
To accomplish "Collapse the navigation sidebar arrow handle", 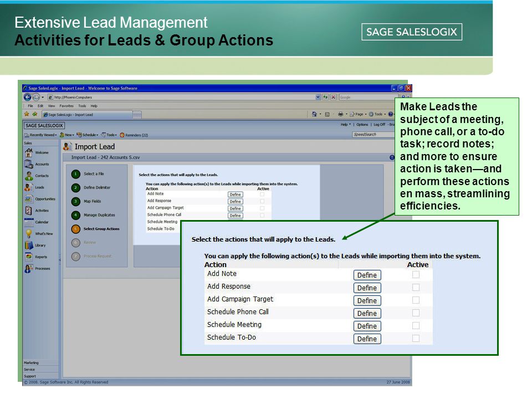I will (x=60, y=260).
